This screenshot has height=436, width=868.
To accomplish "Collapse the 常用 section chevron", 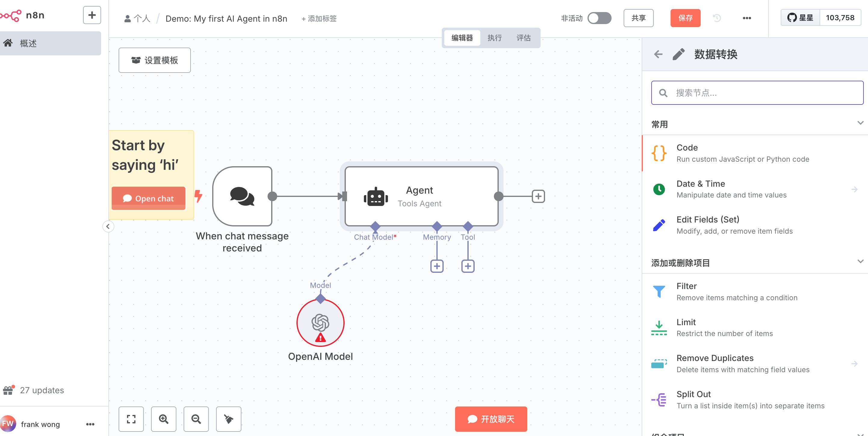I will click(x=860, y=123).
